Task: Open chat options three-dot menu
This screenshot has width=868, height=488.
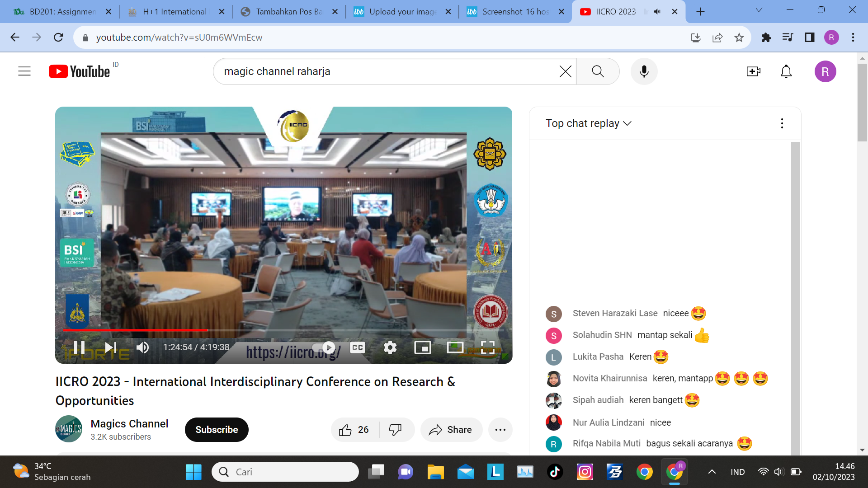Action: coord(782,123)
